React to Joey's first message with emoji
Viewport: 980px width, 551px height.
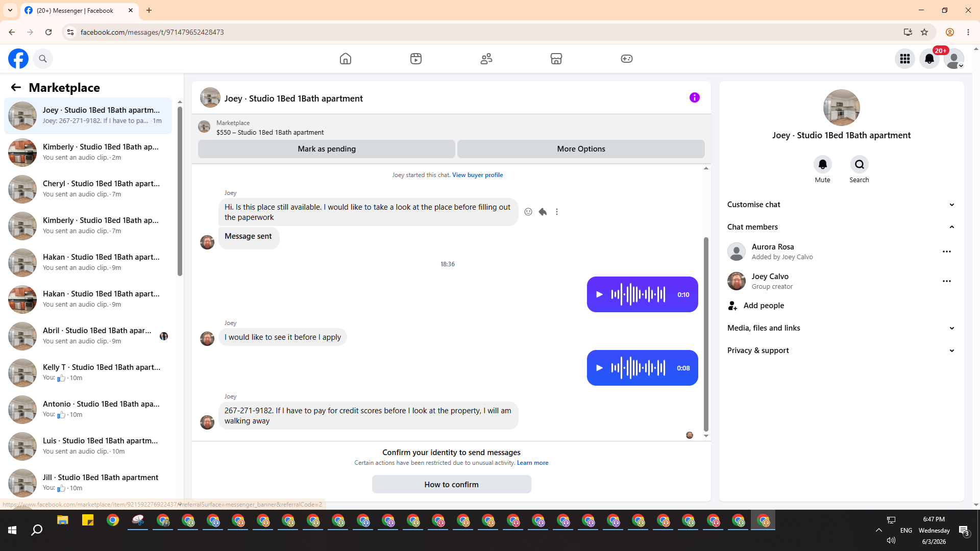[x=528, y=212]
